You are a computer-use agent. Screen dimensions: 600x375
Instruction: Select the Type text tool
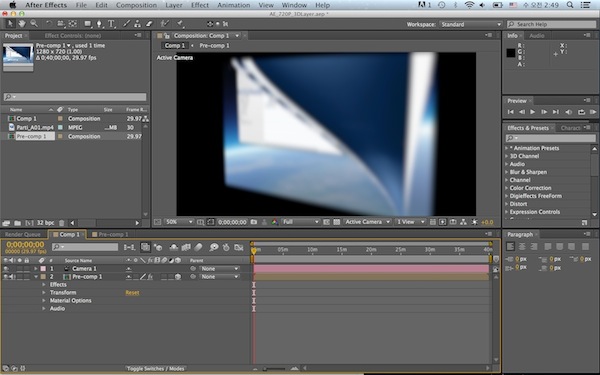coord(111,24)
